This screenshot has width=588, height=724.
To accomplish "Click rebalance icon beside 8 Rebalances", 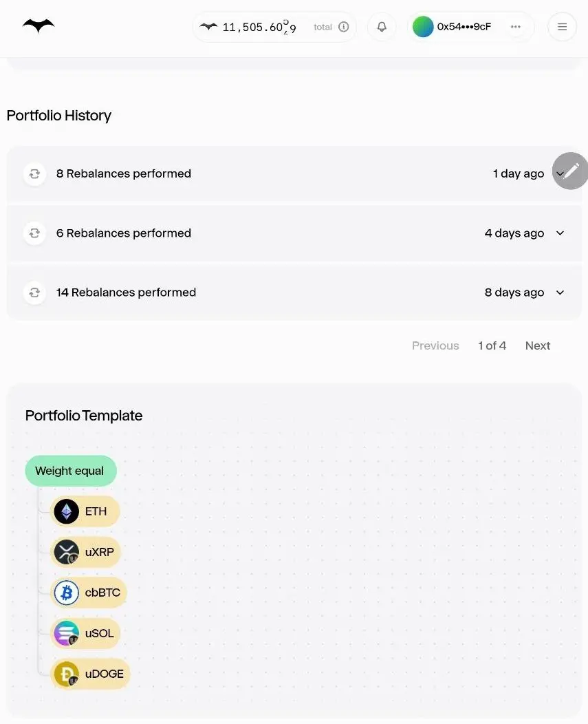I will tap(34, 173).
